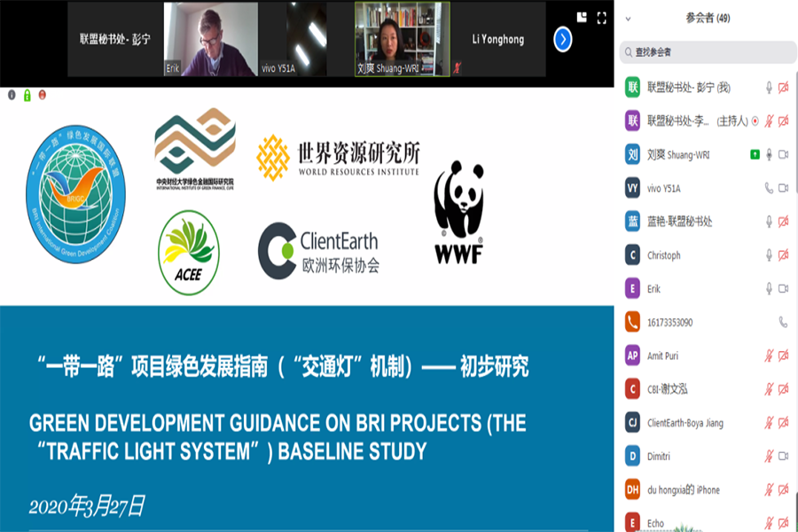Viewport: 798px width, 532px height.
Task: Click the green encryption lock icon
Action: (27, 95)
